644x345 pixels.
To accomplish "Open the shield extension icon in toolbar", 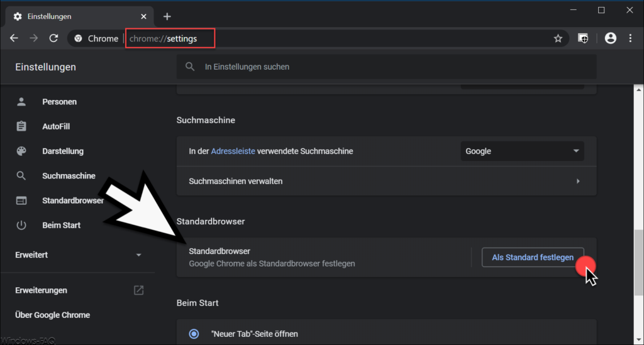I will tap(583, 38).
